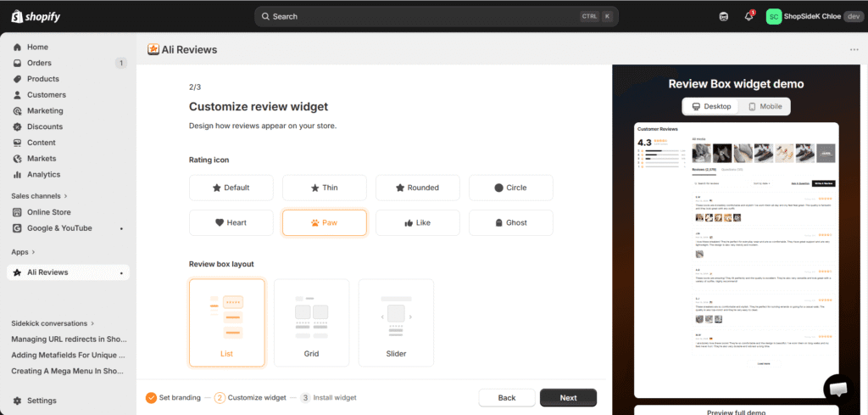Choose the Circle rating icon
Screen dimensions: 868x415
pos(511,188)
